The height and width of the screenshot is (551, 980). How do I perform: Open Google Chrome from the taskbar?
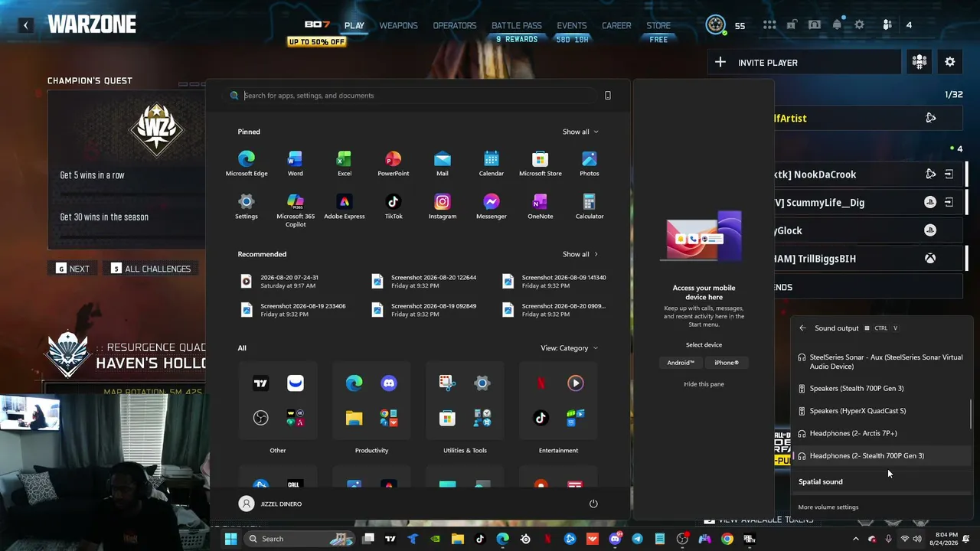tap(727, 539)
